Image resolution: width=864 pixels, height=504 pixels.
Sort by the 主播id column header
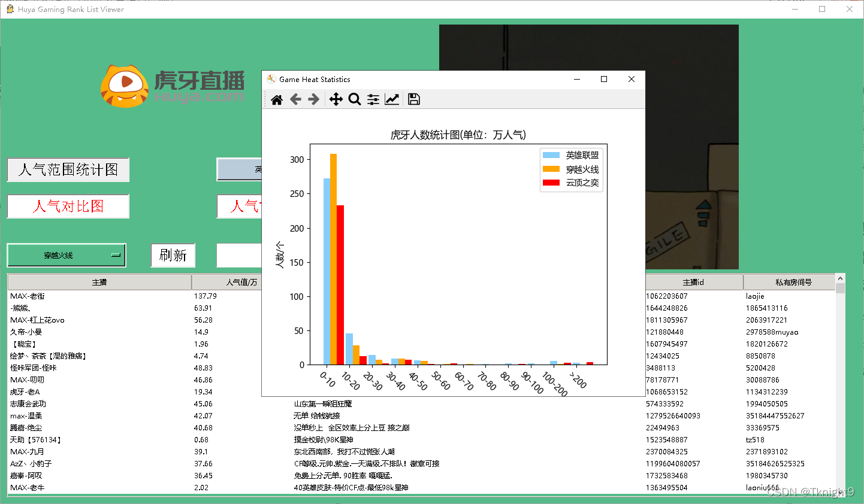click(694, 282)
